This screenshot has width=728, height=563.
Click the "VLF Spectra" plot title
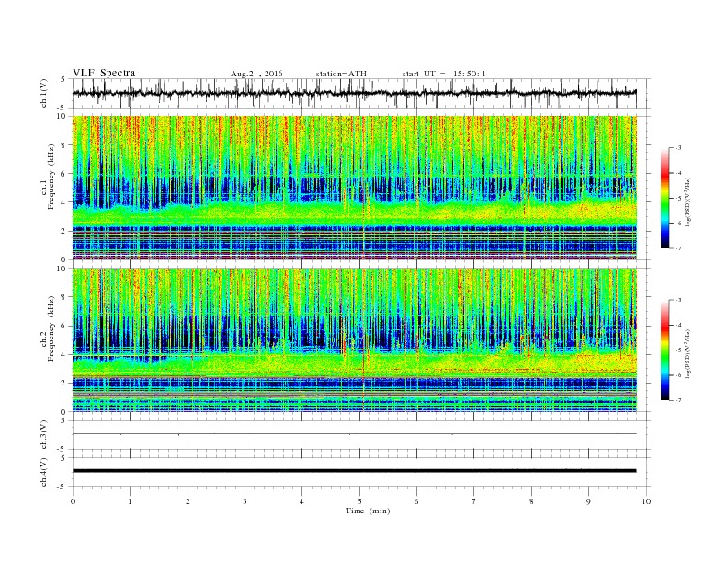coord(104,73)
